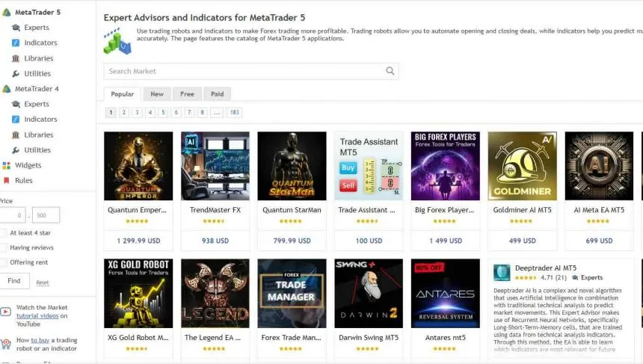Enable the At least 4 star checkbox

pyautogui.click(x=3, y=232)
